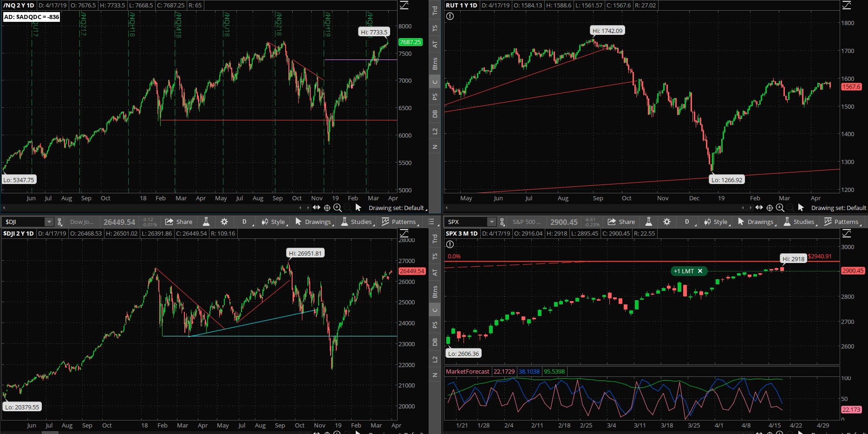Expand Drawing set: Default under RUT chart
This screenshot has height=434, width=868.
tap(839, 208)
